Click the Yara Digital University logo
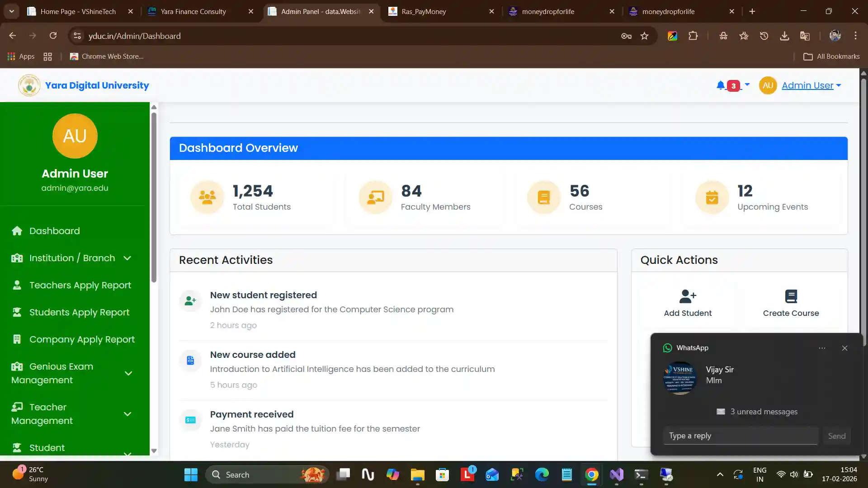 29,85
